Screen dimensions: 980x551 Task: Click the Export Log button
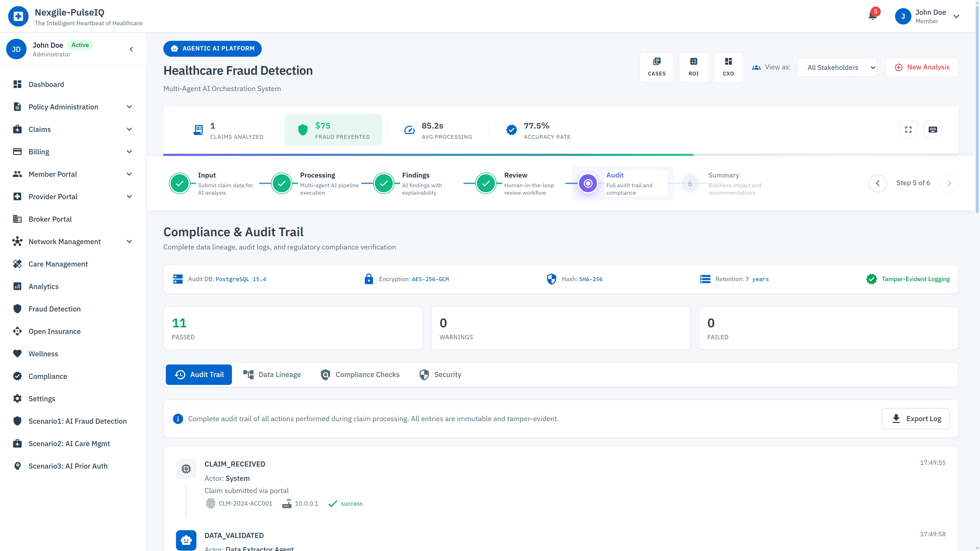click(915, 419)
